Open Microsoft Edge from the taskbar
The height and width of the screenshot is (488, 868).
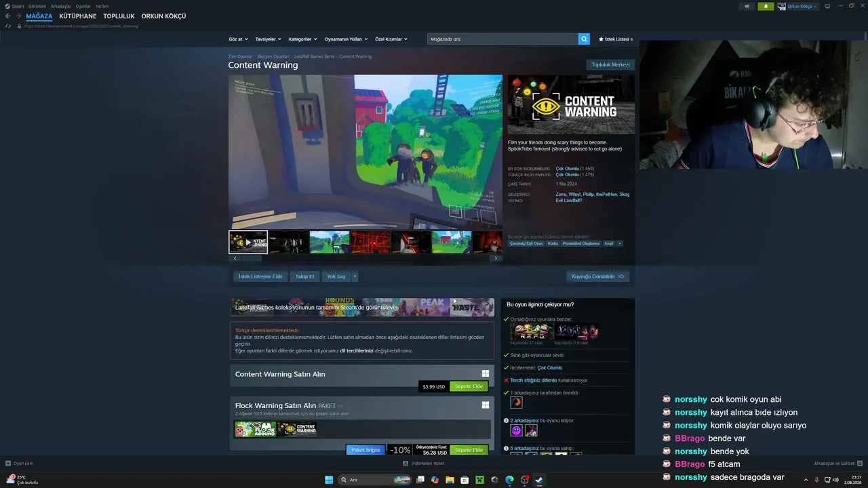(x=509, y=480)
